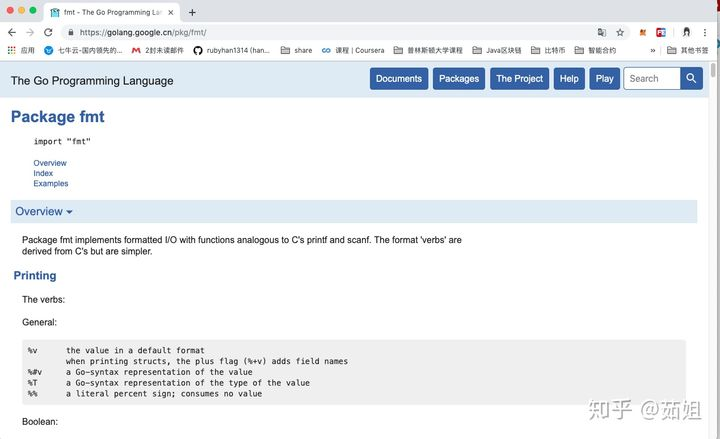The width and height of the screenshot is (720, 439).
Task: Open the Java区块链 bookmarks folder
Action: [497, 50]
